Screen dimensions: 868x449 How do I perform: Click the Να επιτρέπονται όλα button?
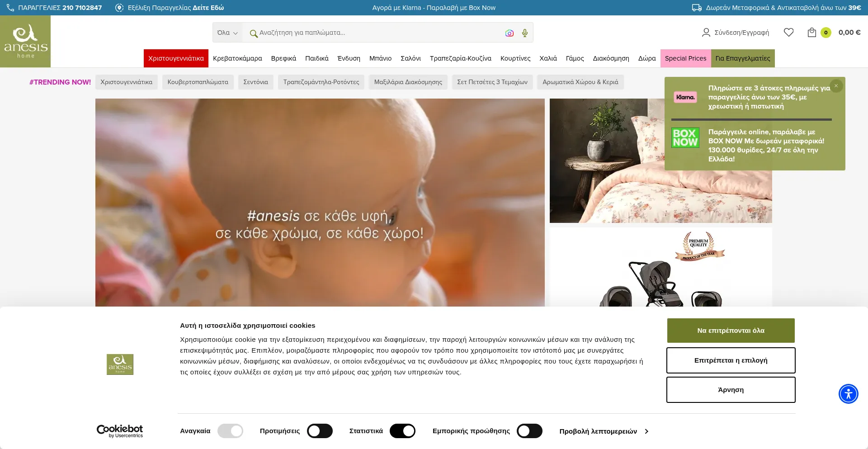coord(731,331)
